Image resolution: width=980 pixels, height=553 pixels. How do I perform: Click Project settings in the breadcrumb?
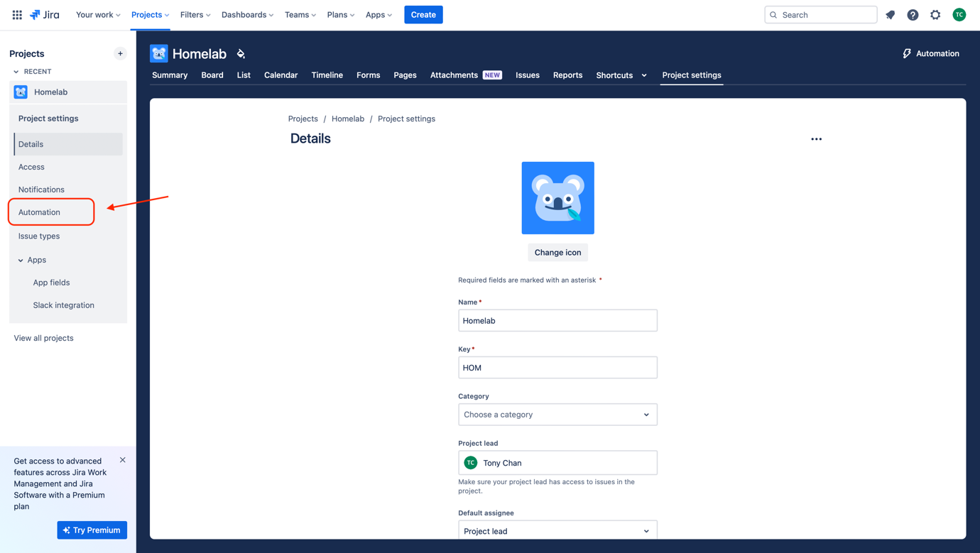pyautogui.click(x=406, y=119)
